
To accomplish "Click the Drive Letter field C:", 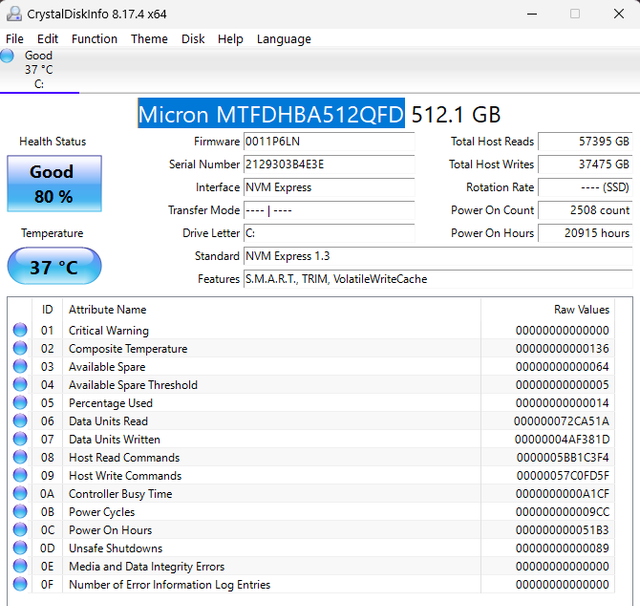I will pyautogui.click(x=329, y=233).
